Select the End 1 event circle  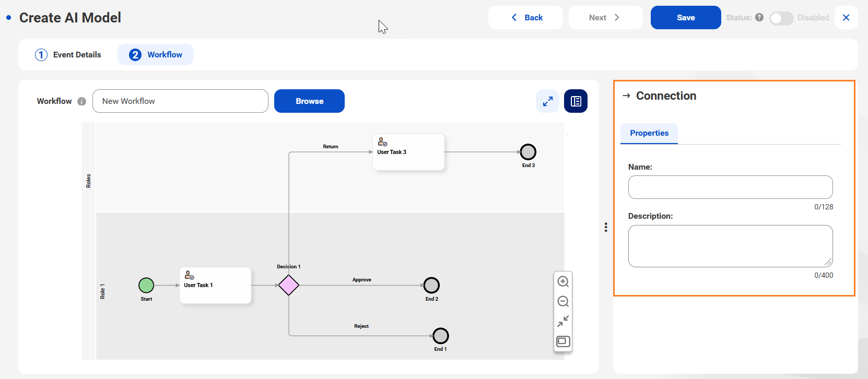[x=441, y=336]
